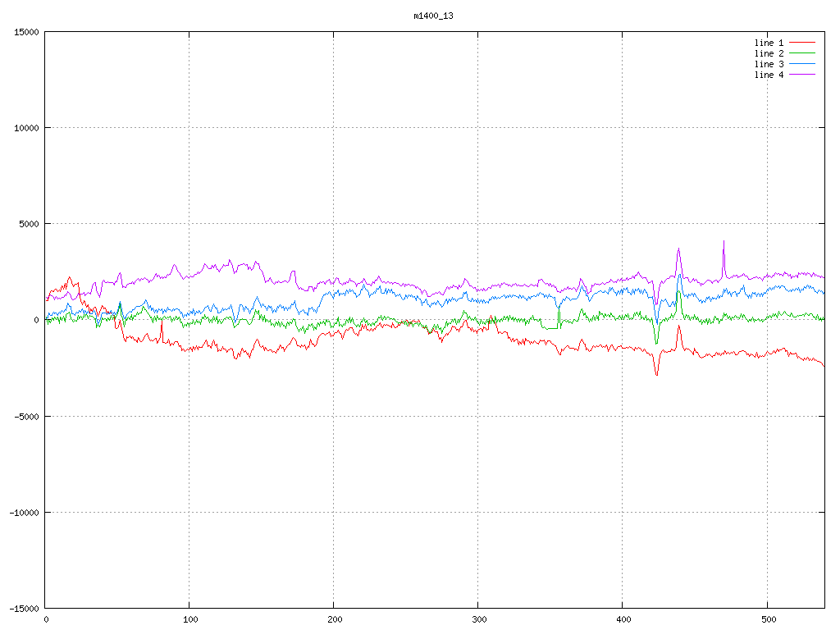Click the blue line 3 legend sample

[802, 64]
